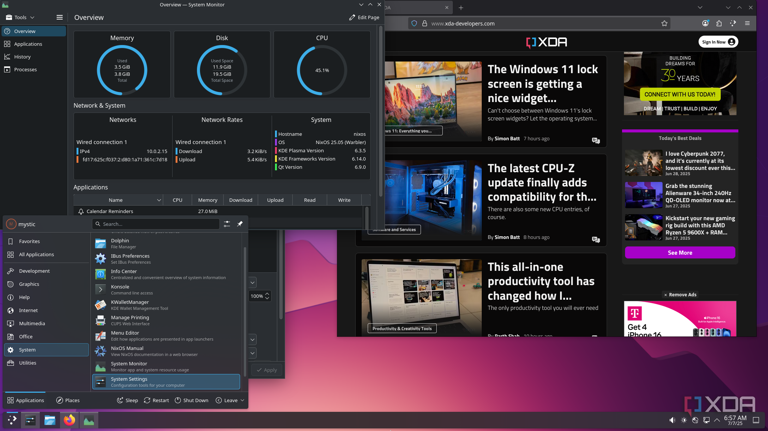Screen dimensions: 768x431
Task: Click the Edit Page pencil button
Action: coord(364,17)
